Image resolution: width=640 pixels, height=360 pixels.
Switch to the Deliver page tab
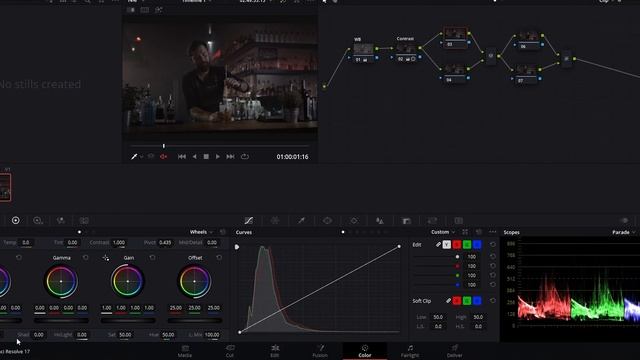tap(454, 351)
